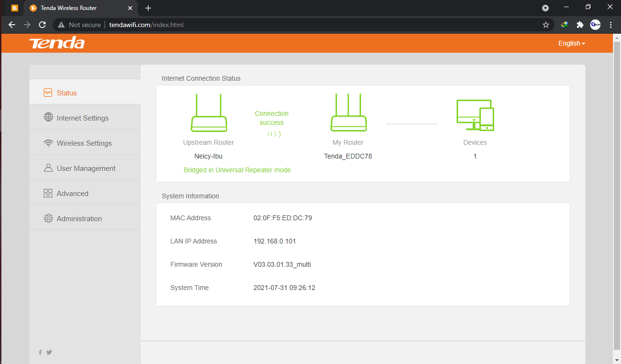Click the LAN IP address 192.168.0.101

click(x=275, y=241)
